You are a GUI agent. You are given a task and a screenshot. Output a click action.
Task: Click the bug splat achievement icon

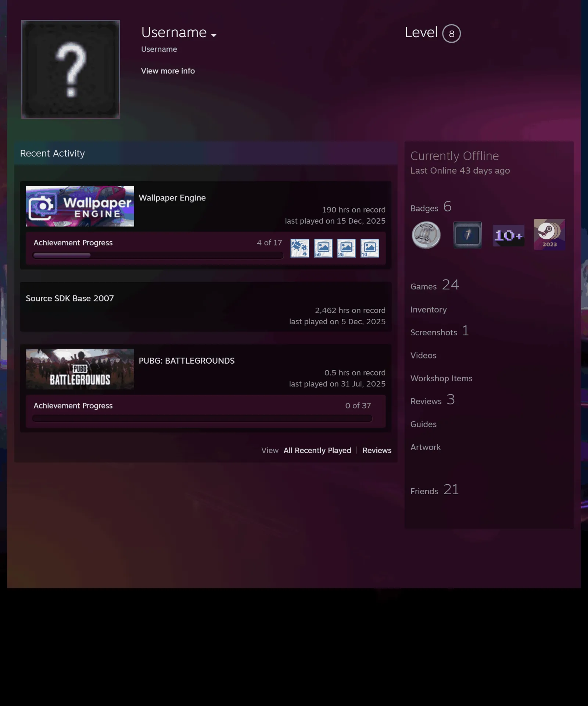(300, 248)
